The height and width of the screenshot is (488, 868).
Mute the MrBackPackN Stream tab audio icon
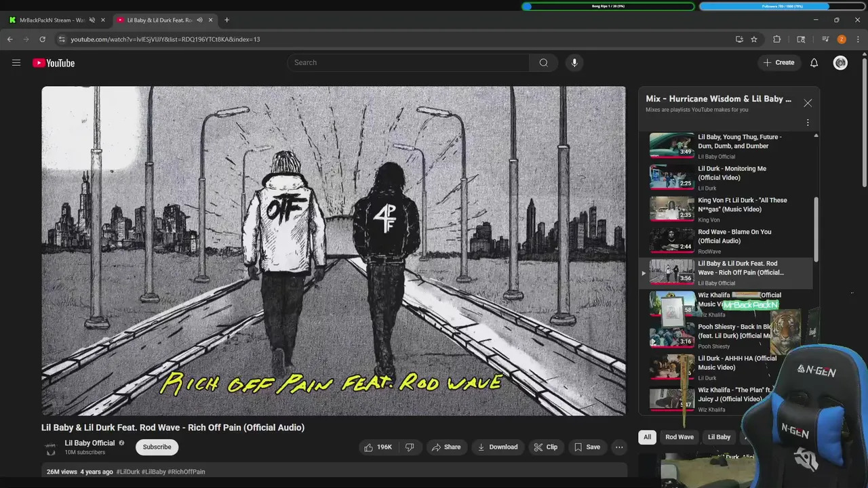pyautogui.click(x=92, y=20)
